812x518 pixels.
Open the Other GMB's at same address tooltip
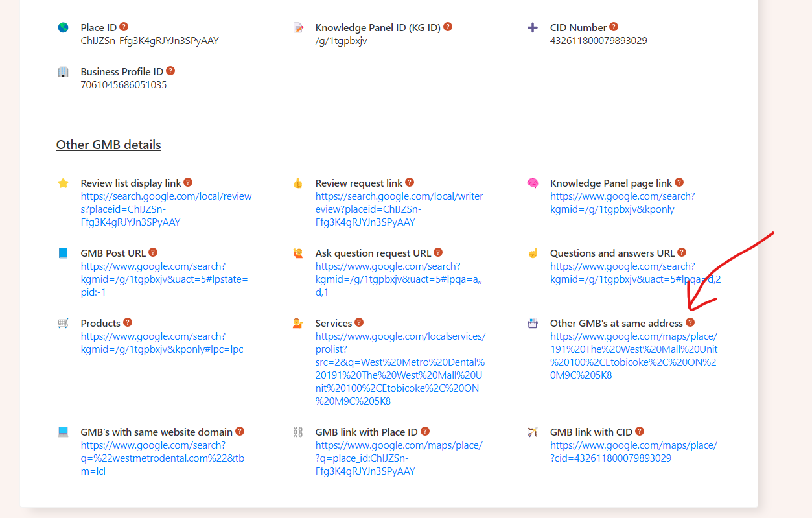click(x=690, y=322)
